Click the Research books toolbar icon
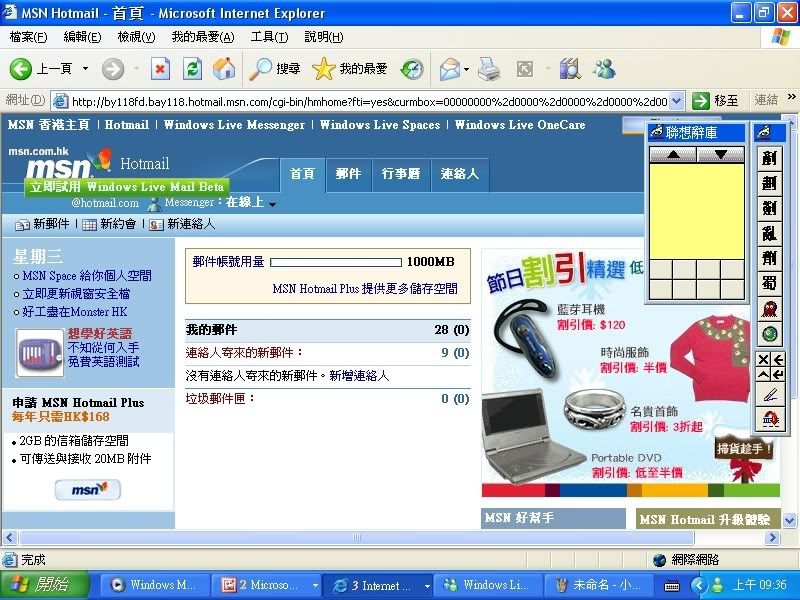This screenshot has width=800, height=600. 570,69
